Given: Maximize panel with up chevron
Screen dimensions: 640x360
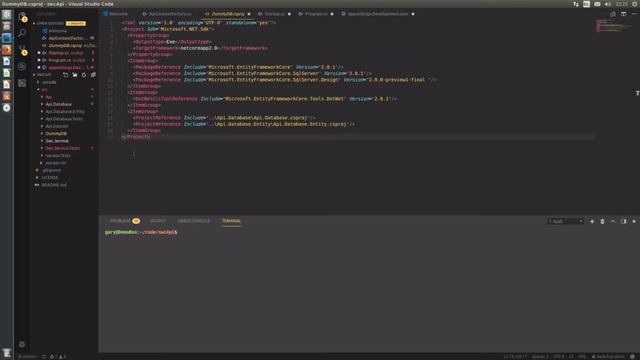Looking at the screenshot, I should 613,221.
